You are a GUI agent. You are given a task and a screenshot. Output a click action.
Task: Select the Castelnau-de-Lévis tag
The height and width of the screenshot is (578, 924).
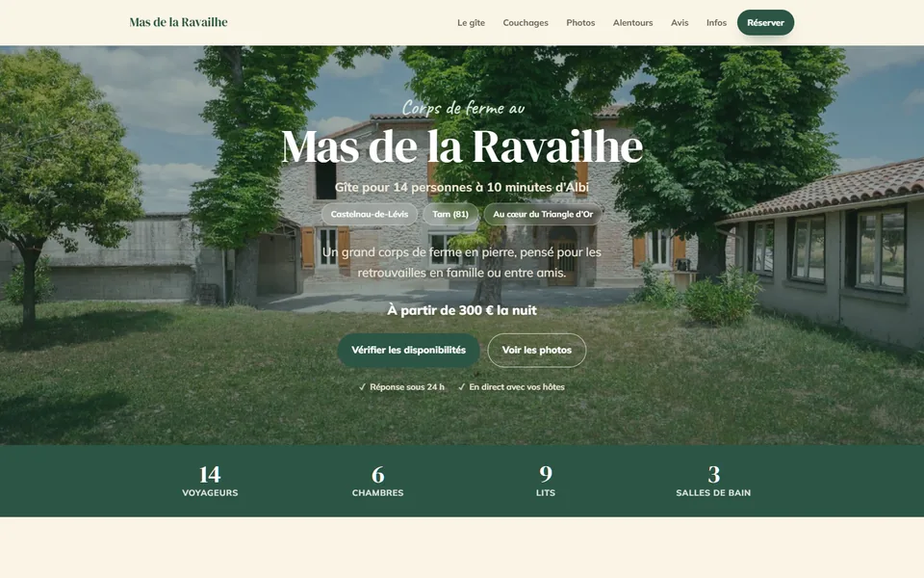point(369,214)
